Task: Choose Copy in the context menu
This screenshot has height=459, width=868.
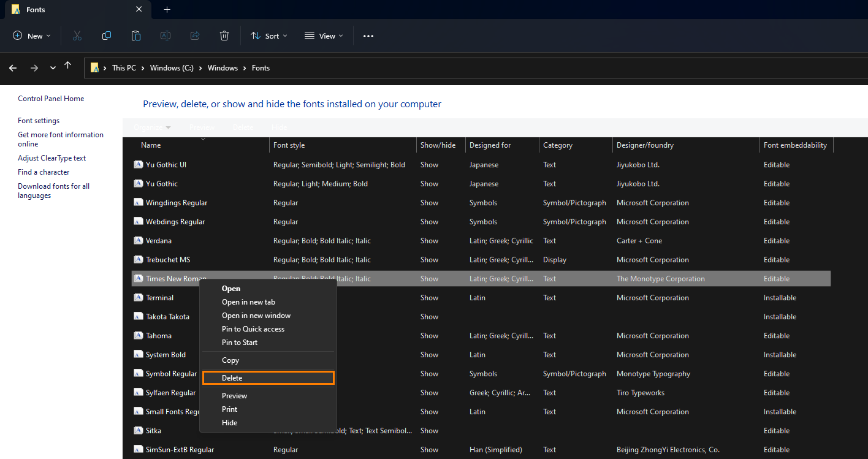Action: point(268,360)
